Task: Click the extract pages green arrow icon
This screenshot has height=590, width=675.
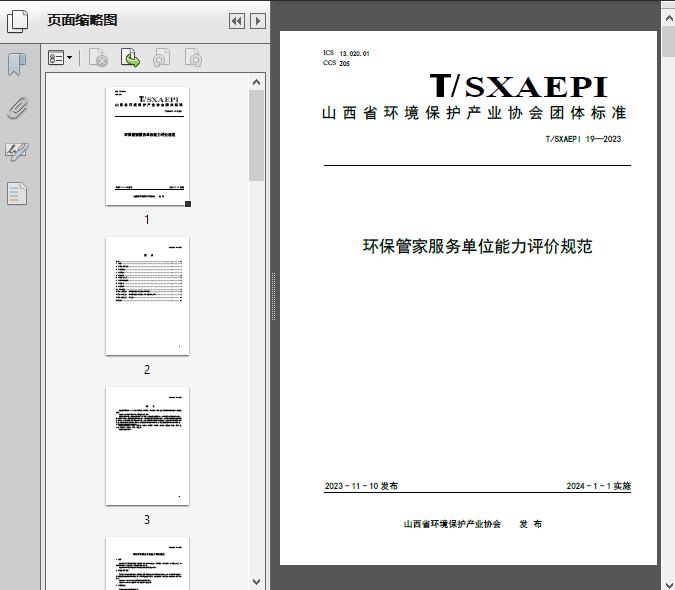Action: pyautogui.click(x=130, y=58)
